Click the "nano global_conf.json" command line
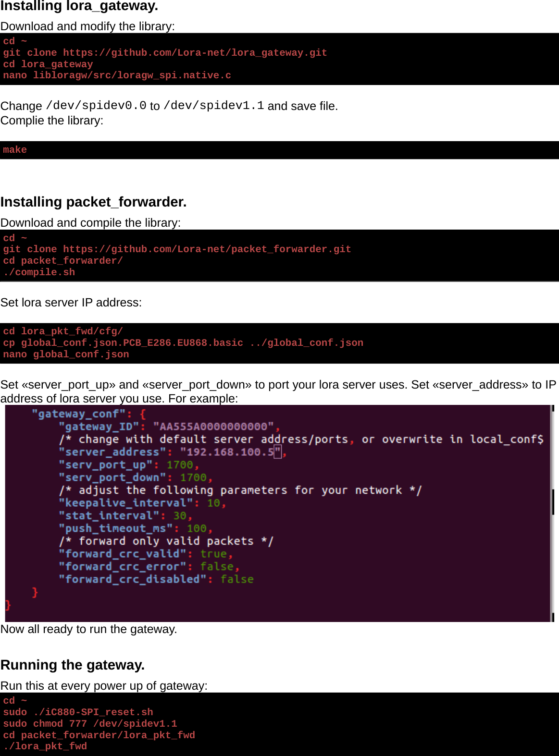This screenshot has width=559, height=756. [x=66, y=354]
